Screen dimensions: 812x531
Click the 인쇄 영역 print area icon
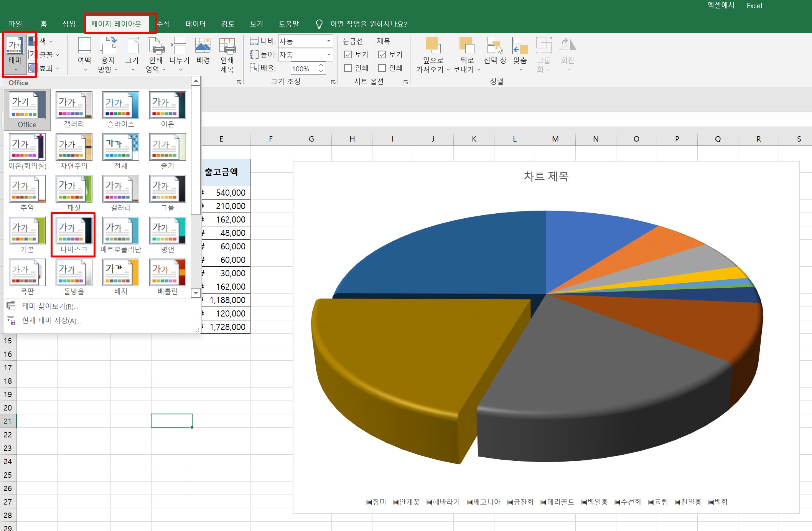coord(156,46)
